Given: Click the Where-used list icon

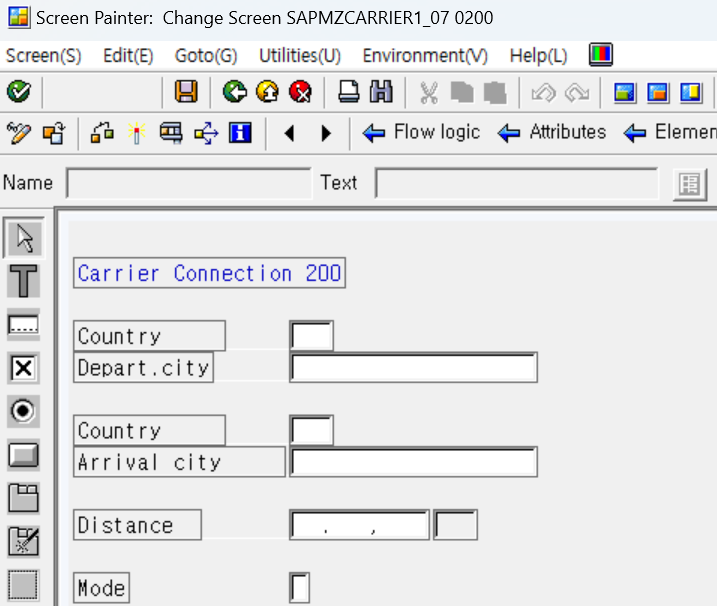Looking at the screenshot, I should [x=171, y=134].
